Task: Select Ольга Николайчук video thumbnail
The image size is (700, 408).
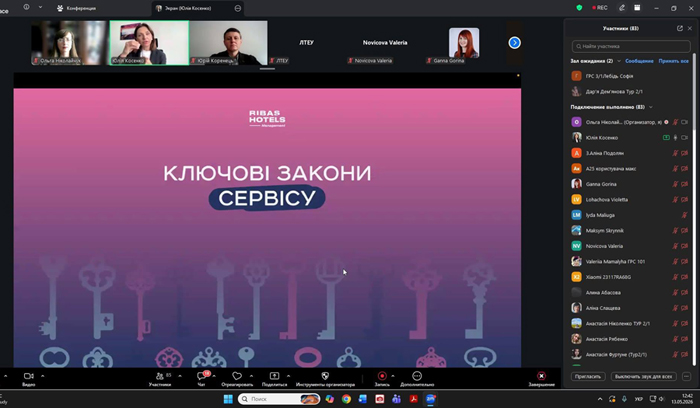Action: tap(70, 43)
